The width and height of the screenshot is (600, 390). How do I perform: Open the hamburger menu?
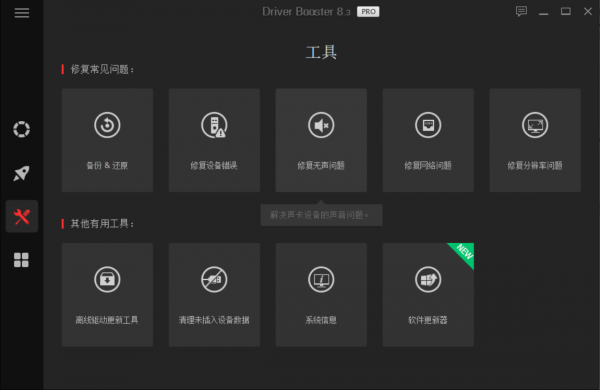click(22, 13)
